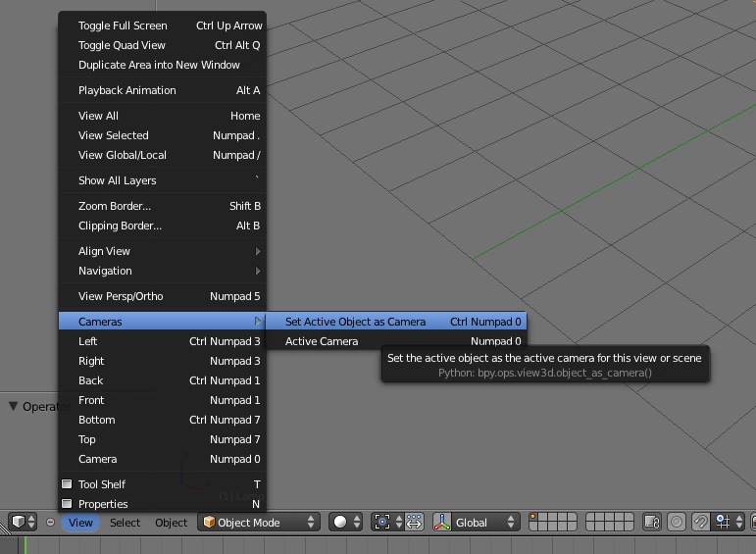Switch to Camera view
The width and height of the screenshot is (756, 554).
(163, 459)
